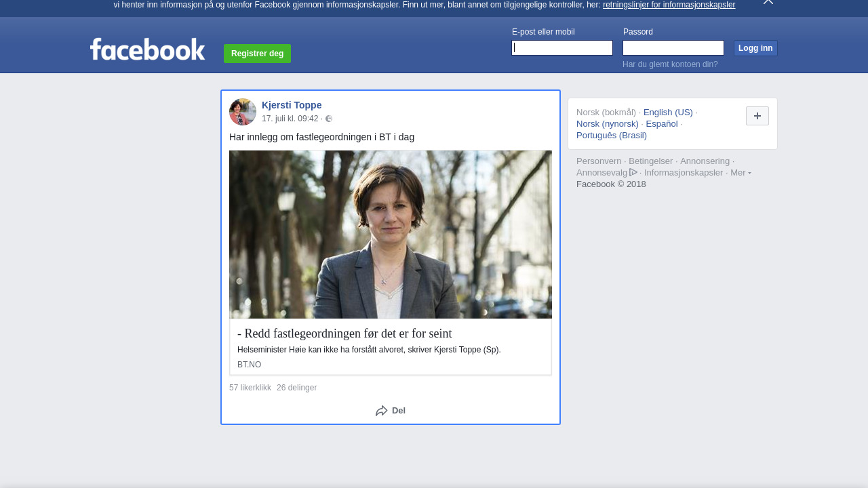This screenshot has height=488, width=868.
Task: Click the Logg inn button
Action: [755, 48]
